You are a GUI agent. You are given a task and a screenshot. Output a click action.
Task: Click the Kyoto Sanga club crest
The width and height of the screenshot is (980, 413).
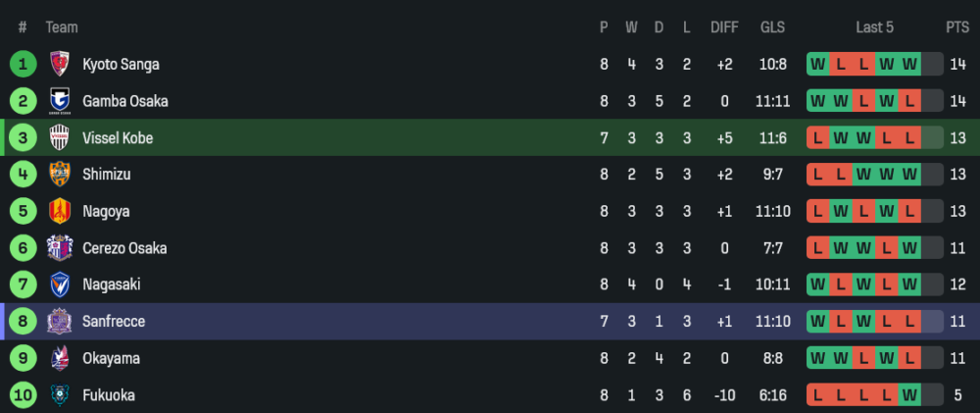click(60, 65)
